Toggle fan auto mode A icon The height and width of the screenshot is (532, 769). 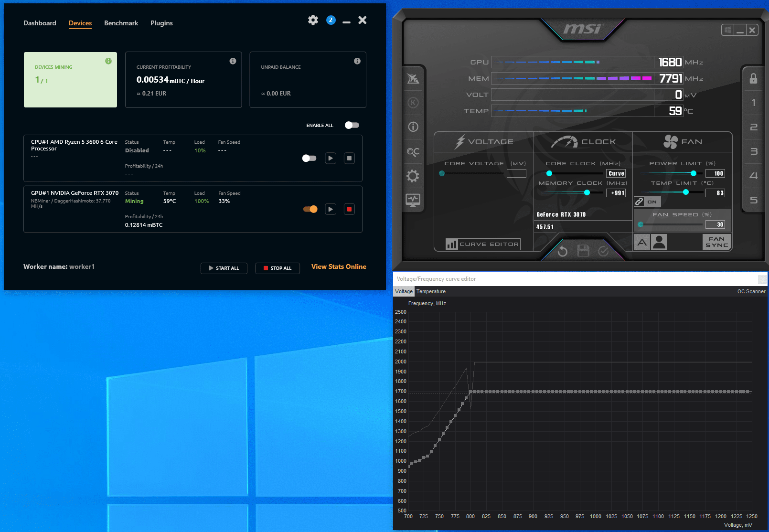[642, 242]
